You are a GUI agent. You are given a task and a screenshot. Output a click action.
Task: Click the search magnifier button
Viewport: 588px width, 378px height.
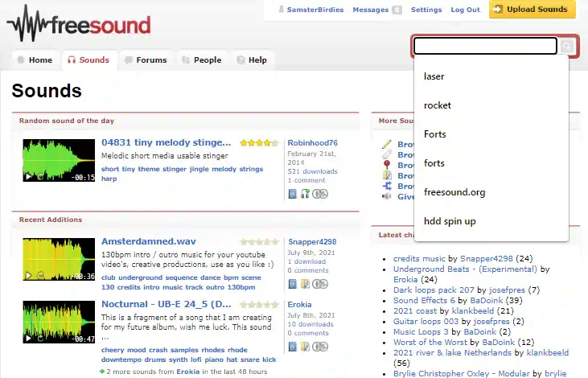click(566, 46)
